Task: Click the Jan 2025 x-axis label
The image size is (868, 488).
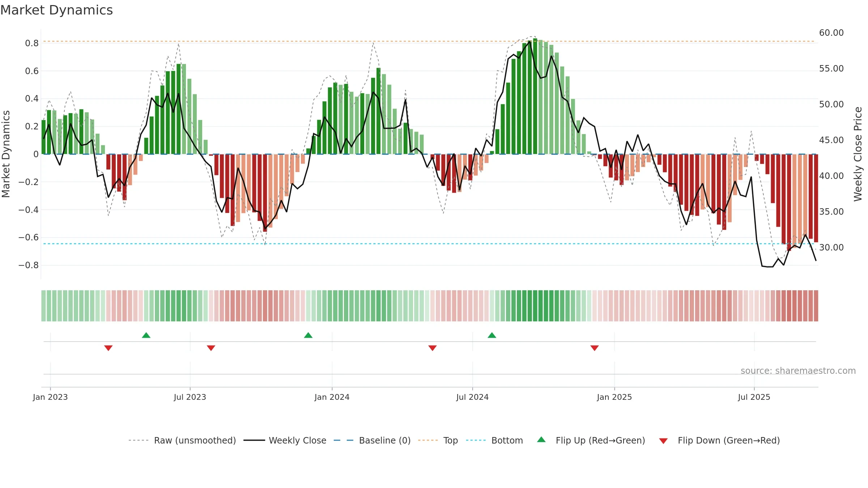Action: 614,397
